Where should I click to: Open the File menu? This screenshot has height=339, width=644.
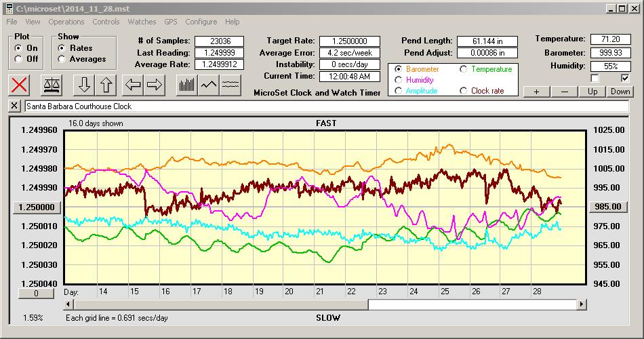pyautogui.click(x=12, y=22)
